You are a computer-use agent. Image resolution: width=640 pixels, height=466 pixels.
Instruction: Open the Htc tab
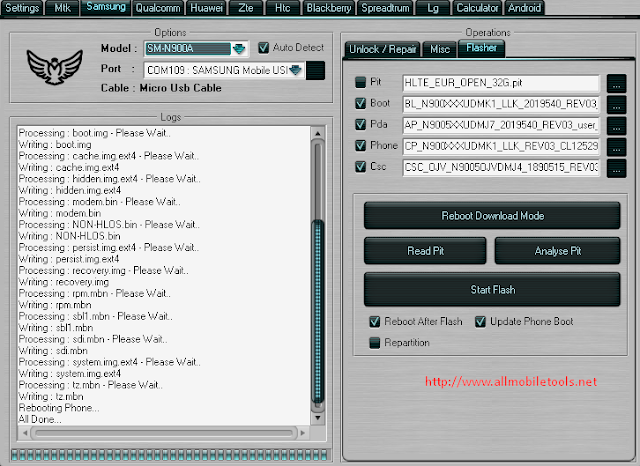click(x=282, y=8)
